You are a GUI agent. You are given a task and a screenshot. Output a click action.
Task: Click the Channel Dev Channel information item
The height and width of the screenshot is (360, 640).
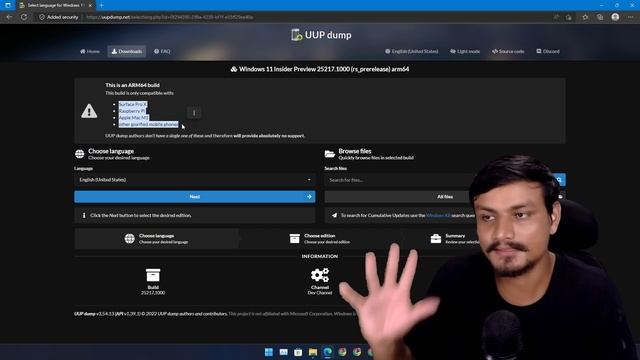320,281
